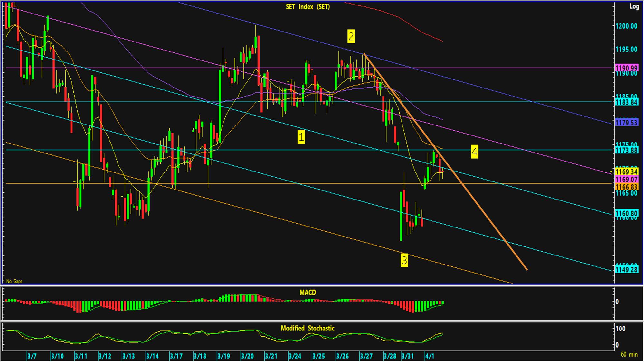Screen dimensions: 644x362
Task: Select the 1149.28 cyan price label
Action: point(627,269)
